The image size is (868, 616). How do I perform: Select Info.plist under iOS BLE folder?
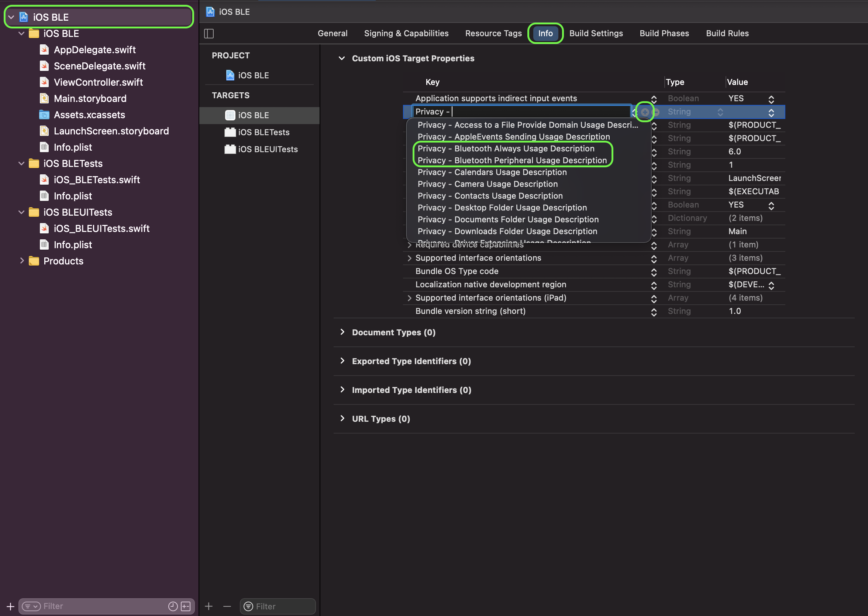coord(72,148)
